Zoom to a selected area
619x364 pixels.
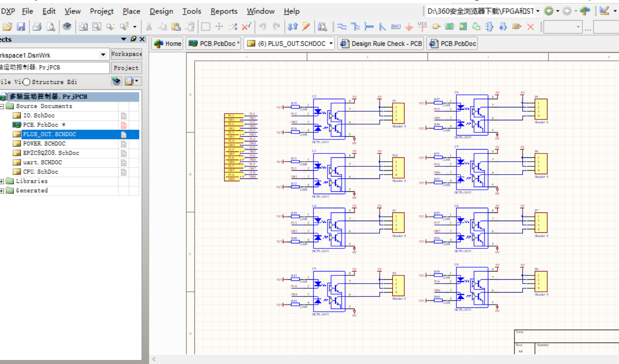pyautogui.click(x=96, y=27)
